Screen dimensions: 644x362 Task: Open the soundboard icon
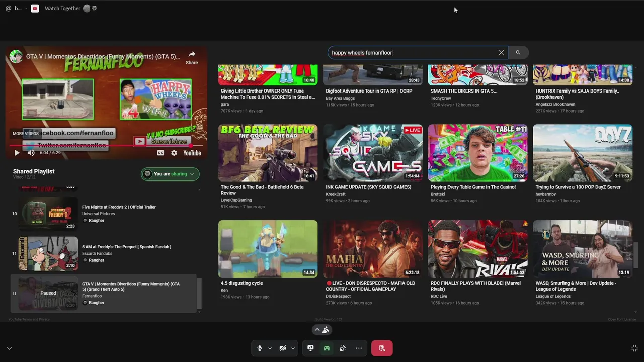pos(343,348)
